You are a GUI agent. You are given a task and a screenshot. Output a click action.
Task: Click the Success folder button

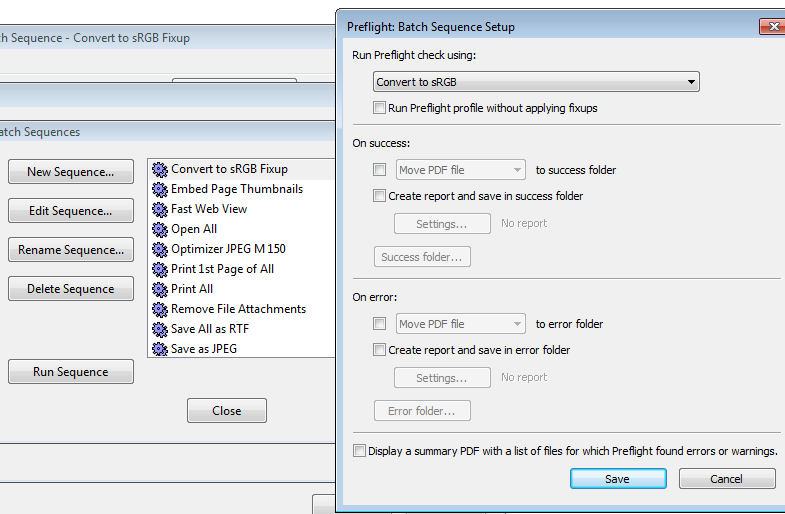coord(422,257)
